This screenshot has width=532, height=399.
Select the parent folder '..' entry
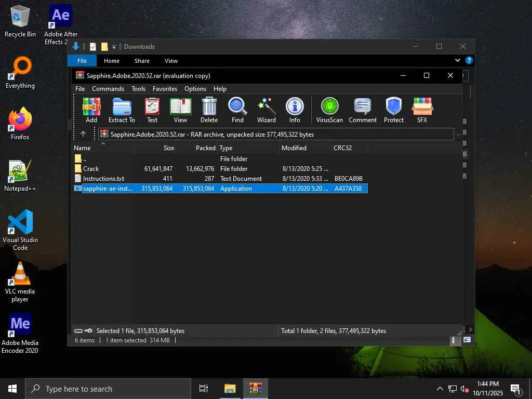pos(220,159)
